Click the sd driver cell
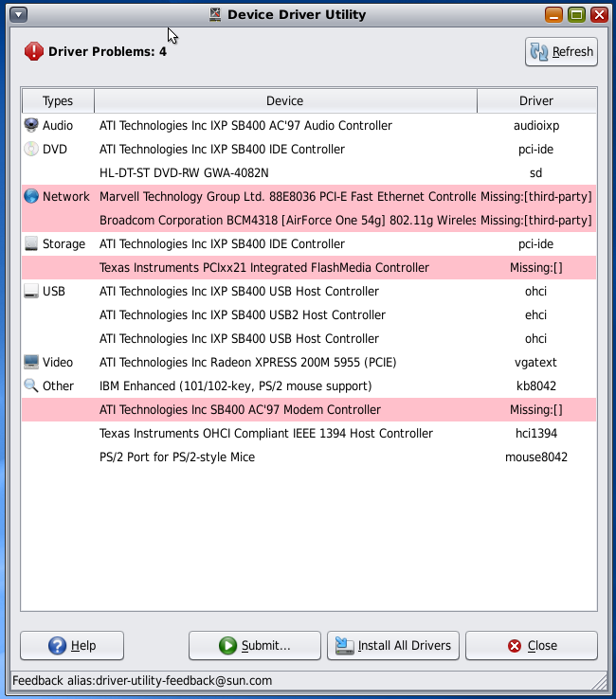616x699 pixels. tap(535, 172)
